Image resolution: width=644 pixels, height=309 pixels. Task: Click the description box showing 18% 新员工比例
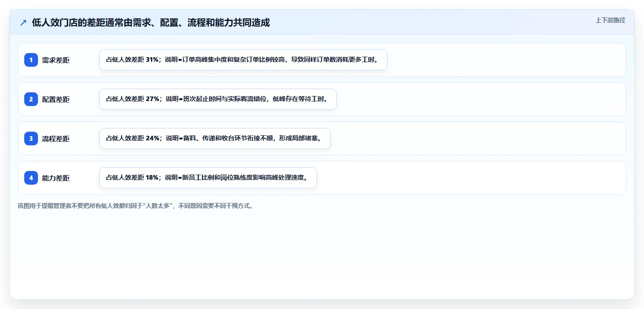[x=208, y=178]
